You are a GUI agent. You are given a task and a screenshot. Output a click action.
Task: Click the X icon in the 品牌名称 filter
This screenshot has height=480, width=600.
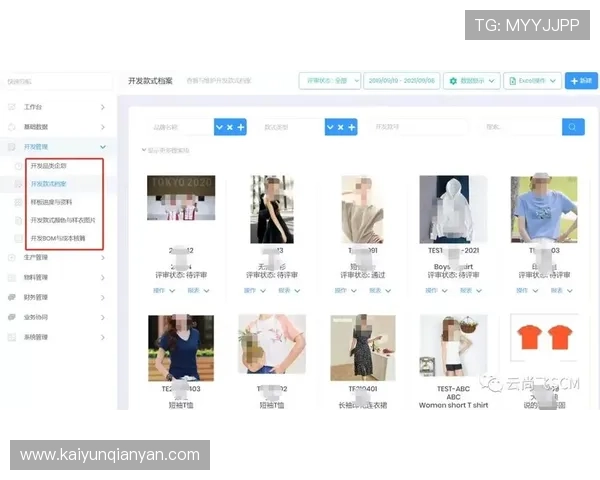click(x=230, y=127)
